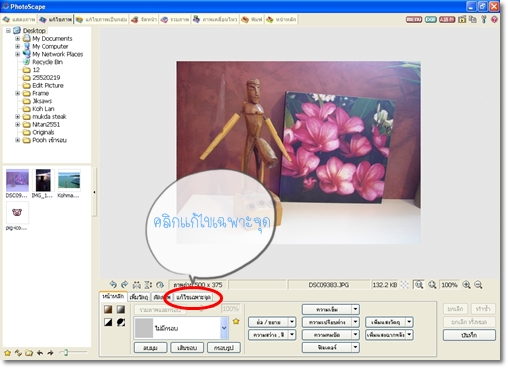Open the Print tab (พิมพ์)
This screenshot has width=508, height=368.
point(252,19)
